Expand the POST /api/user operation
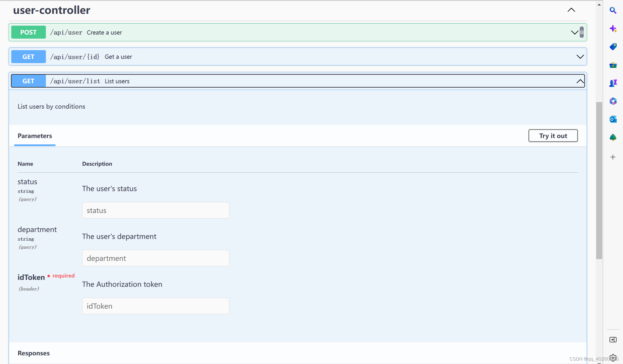 574,32
